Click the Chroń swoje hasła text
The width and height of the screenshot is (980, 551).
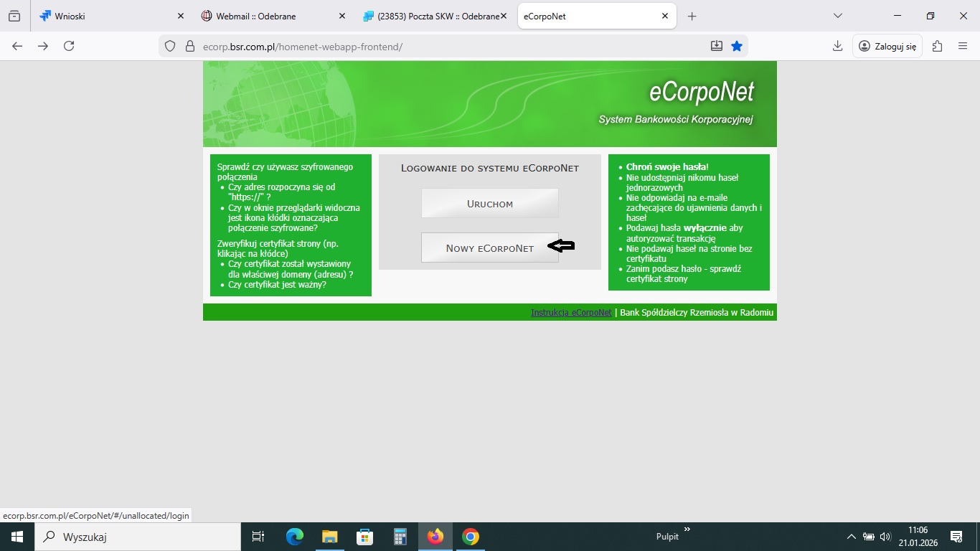(667, 167)
